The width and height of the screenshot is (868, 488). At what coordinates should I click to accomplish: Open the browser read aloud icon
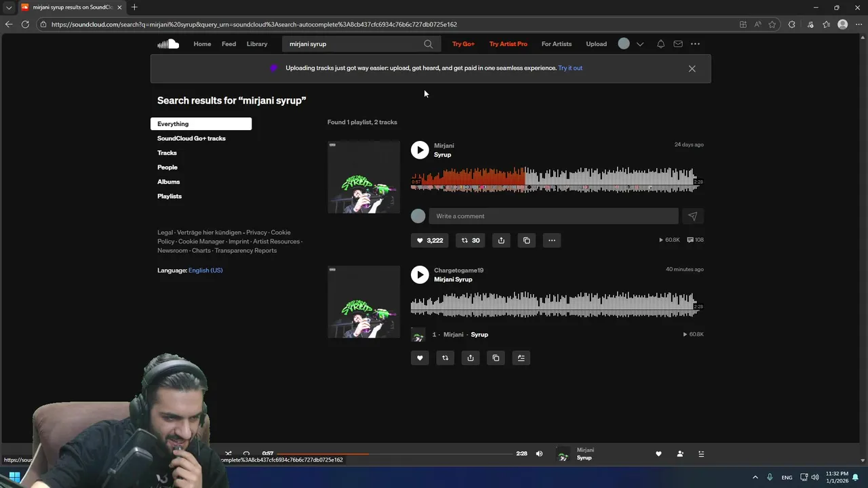point(757,24)
